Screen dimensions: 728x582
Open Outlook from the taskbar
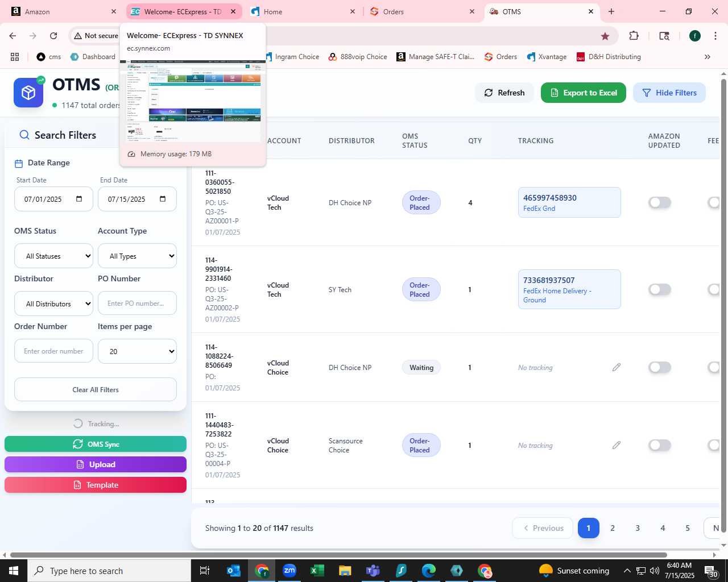(x=234, y=571)
